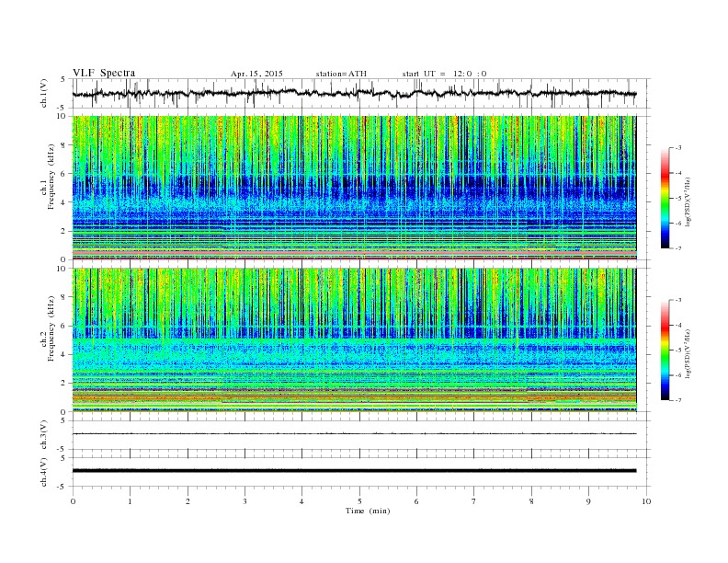
Task: Click the "ch.4(V)" axis label
Action: [44, 472]
